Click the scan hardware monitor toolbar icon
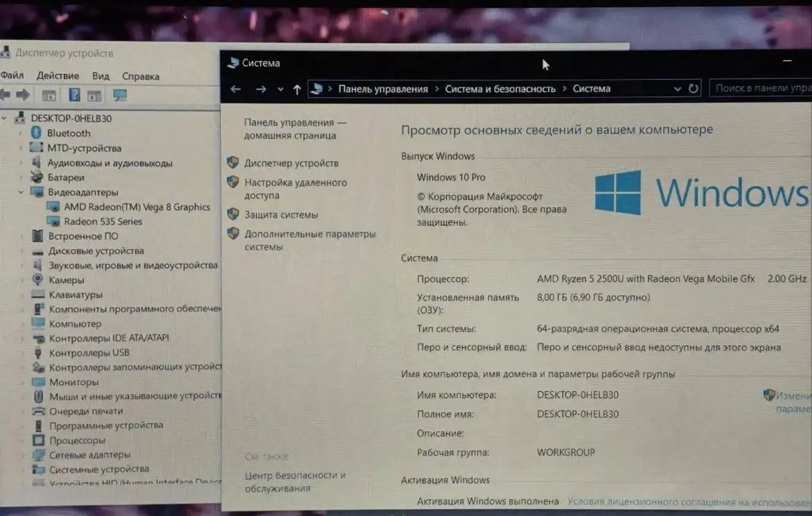The image size is (812, 516). point(119,95)
